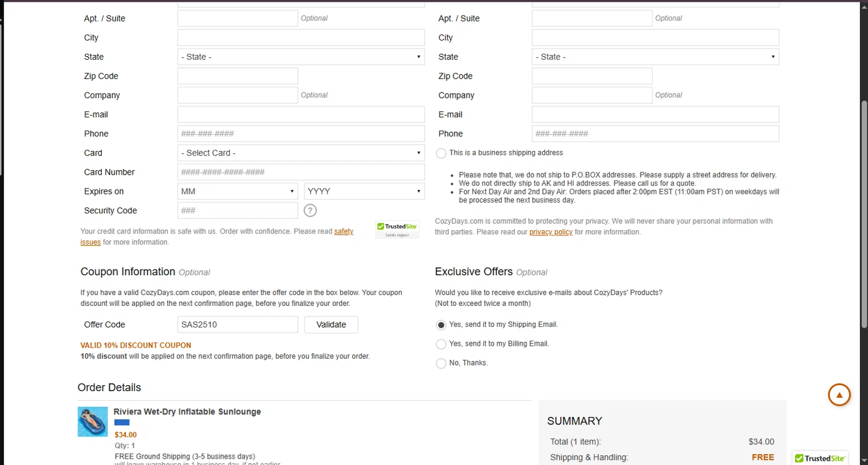Screen dimensions: 868x465
Task: Click the TrustedSite badge near safety issues text
Action: (x=397, y=230)
